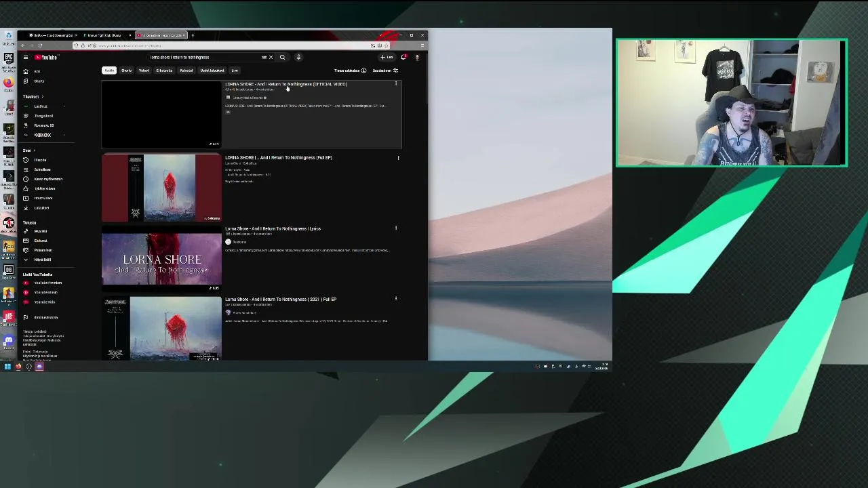Start voice search with microphone icon
Screen dimensions: 868x488
pyautogui.click(x=298, y=57)
